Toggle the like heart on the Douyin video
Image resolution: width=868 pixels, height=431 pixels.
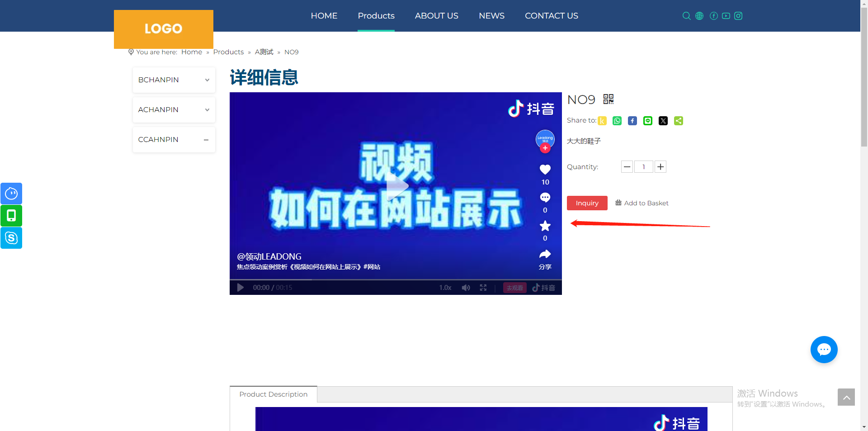pos(545,170)
